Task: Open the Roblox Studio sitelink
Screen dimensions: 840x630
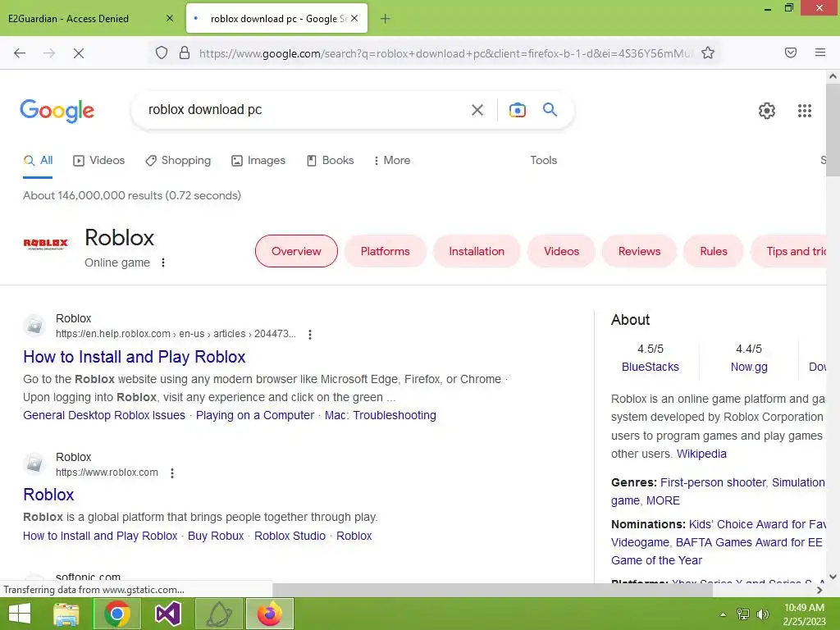Action: click(290, 536)
